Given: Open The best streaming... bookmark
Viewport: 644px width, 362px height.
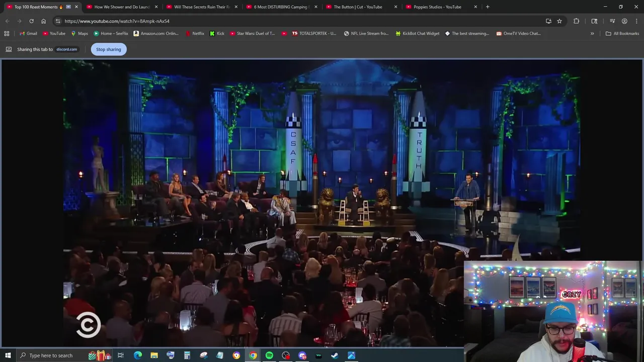Looking at the screenshot, I should [467, 34].
